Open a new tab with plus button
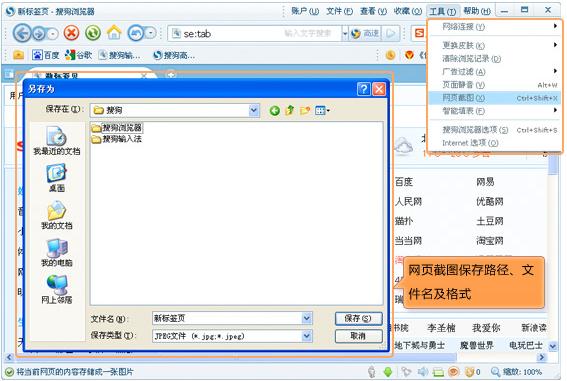Viewport: 567px width, 381px height. 171,74
